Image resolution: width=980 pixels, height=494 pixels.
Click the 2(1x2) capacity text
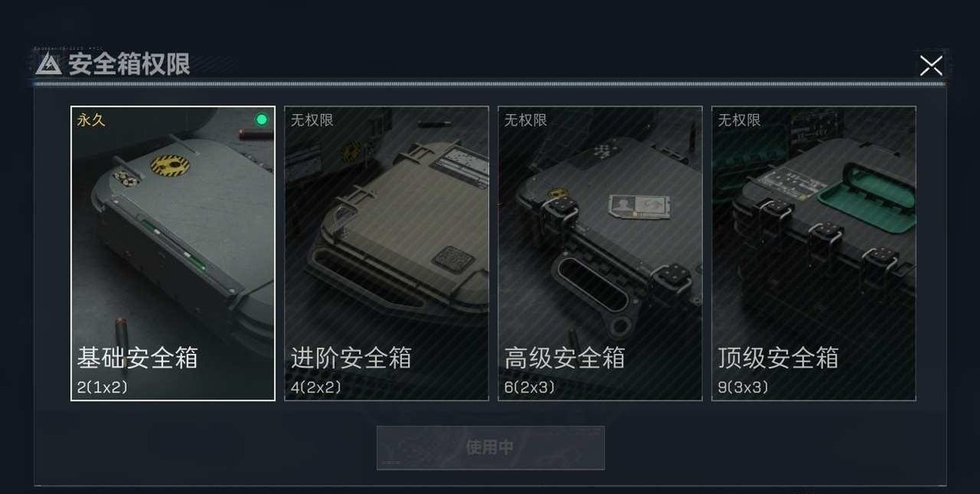click(102, 388)
